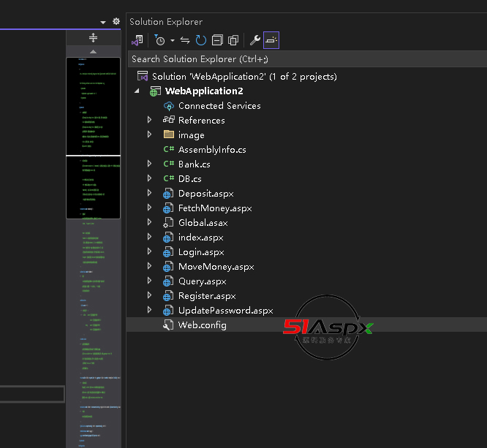Screen dimensions: 487x448
Task: Open Properties wrench icon
Action: (255, 40)
